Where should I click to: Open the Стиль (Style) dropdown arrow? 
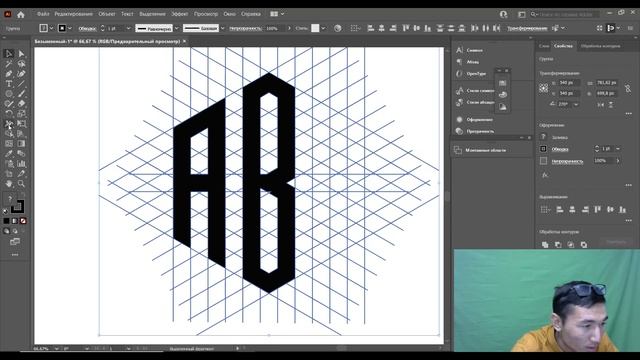pyautogui.click(x=323, y=28)
